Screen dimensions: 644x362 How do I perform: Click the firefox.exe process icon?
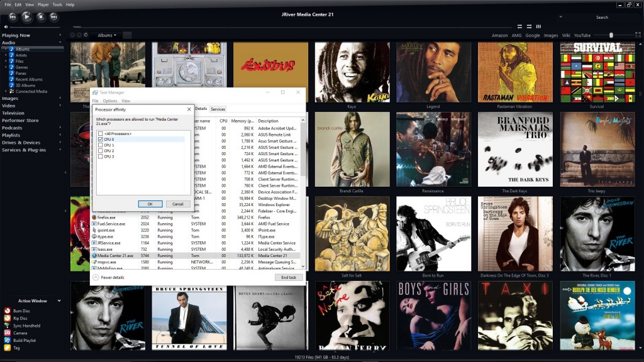pos(94,217)
